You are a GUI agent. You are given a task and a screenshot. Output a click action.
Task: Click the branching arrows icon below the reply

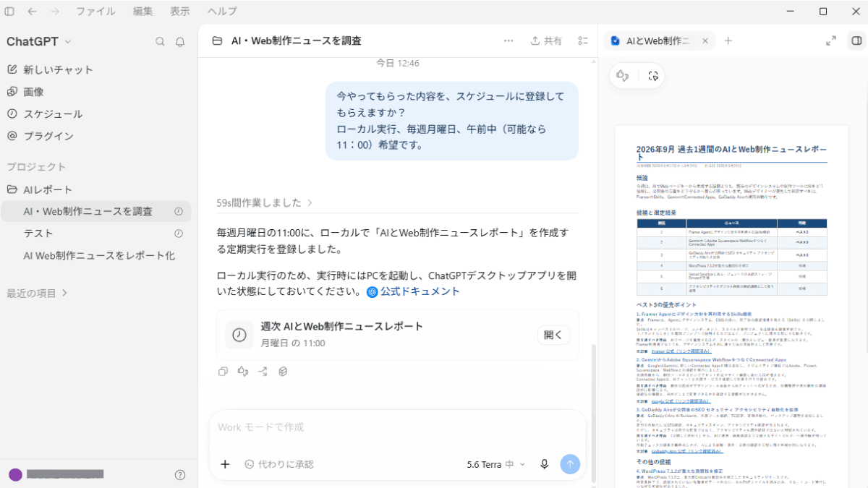[x=263, y=372]
